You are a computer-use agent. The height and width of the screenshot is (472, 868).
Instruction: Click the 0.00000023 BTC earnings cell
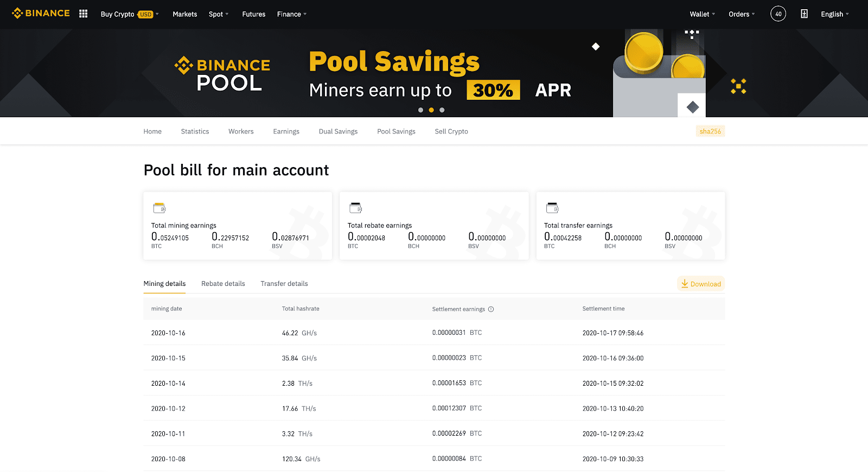coord(457,358)
